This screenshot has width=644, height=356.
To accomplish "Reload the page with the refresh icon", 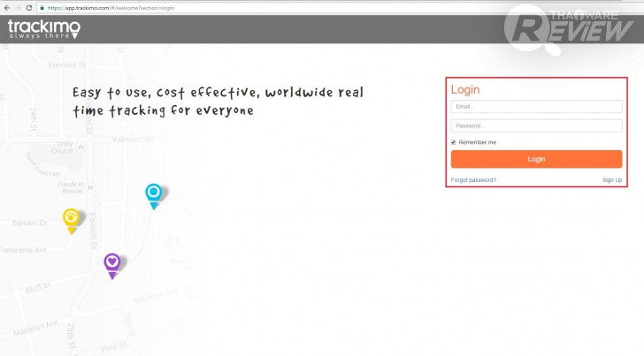I will (28, 8).
